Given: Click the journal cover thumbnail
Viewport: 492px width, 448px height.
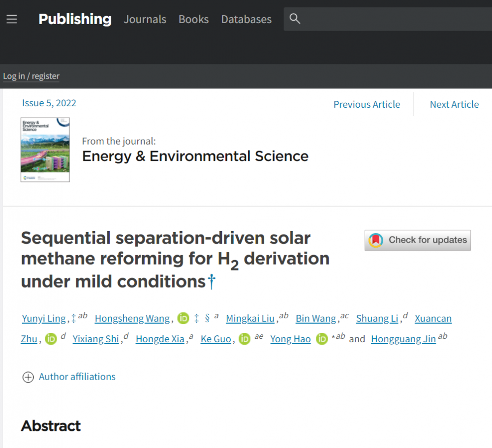Looking at the screenshot, I should click(45, 149).
